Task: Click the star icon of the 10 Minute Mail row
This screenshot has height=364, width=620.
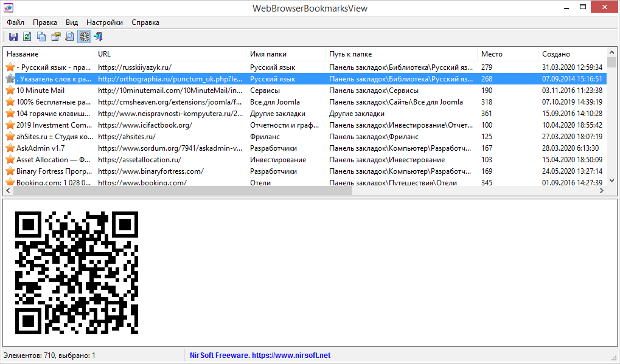Action: click(10, 91)
